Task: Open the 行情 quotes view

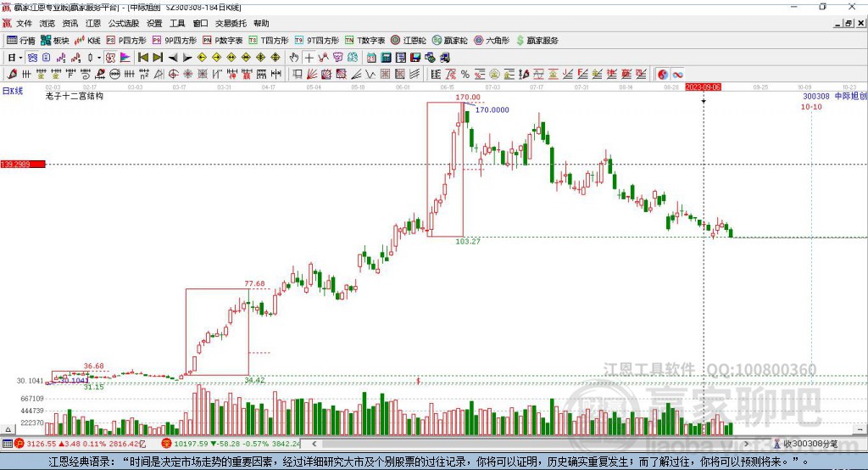Action: (20, 41)
